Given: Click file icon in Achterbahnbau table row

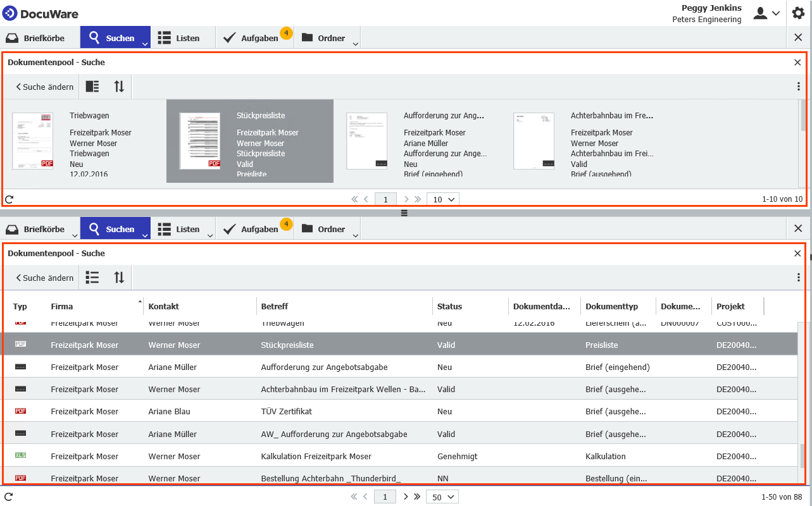Looking at the screenshot, I should tap(20, 389).
